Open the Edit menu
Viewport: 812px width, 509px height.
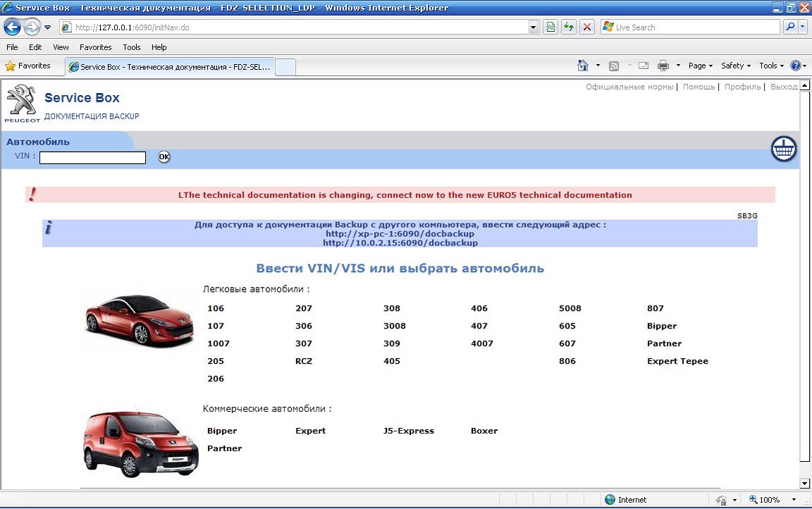[x=35, y=47]
